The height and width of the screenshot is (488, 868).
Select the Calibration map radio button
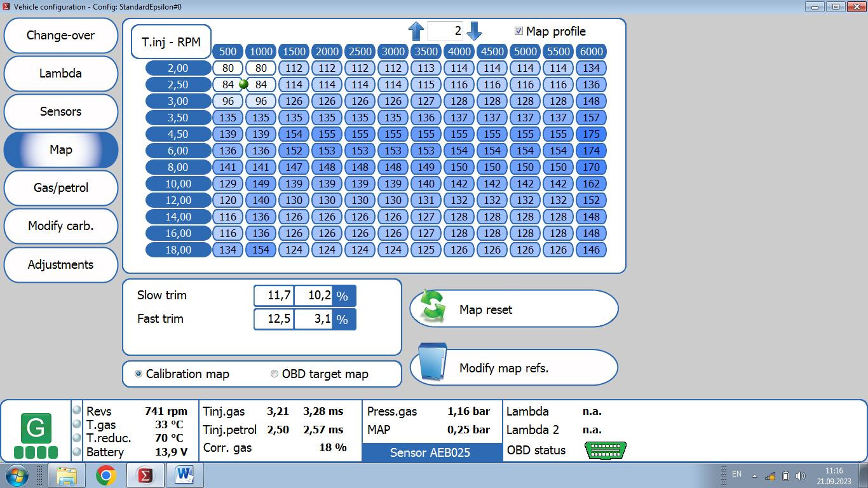point(139,374)
